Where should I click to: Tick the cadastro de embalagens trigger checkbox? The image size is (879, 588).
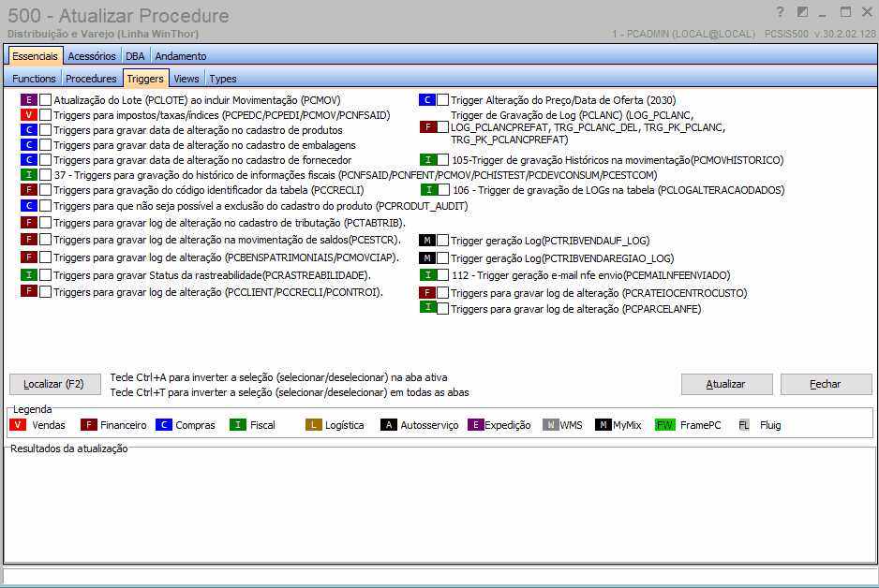(x=45, y=145)
